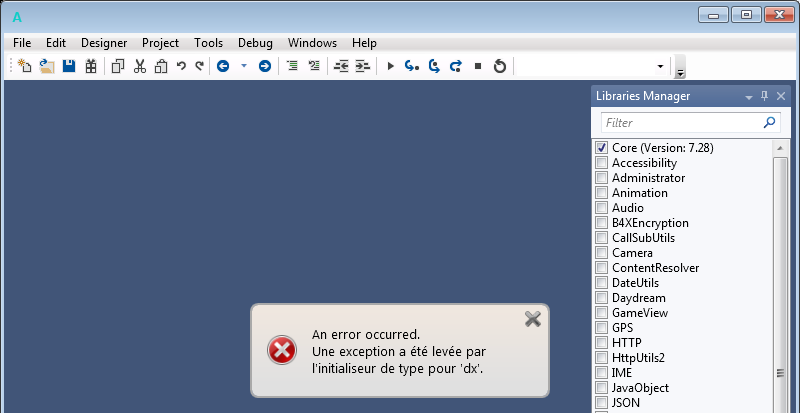Enable the Accessibility library checkbox
Screen dimensions: 800x413
click(602, 163)
